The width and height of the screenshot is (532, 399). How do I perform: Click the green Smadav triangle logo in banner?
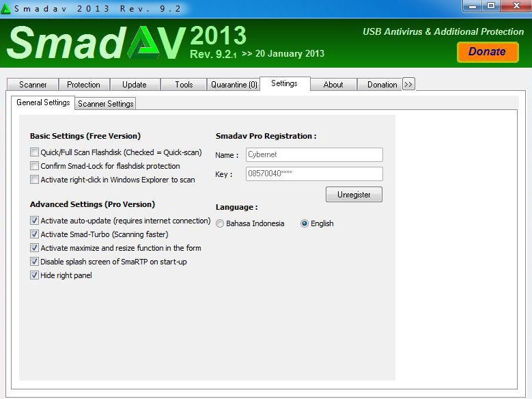tap(143, 43)
